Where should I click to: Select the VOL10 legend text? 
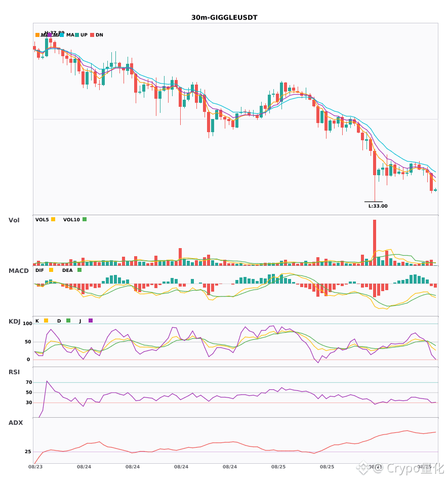(x=71, y=220)
